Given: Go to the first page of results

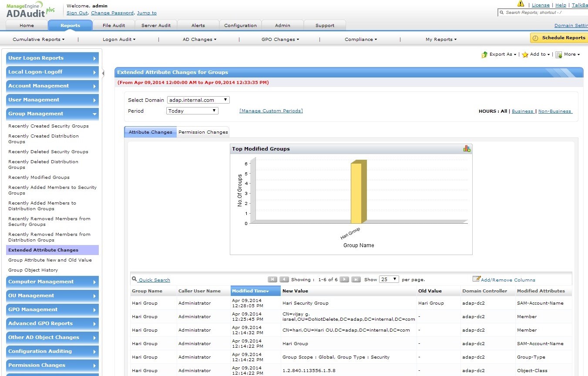Looking at the screenshot, I should [272, 279].
